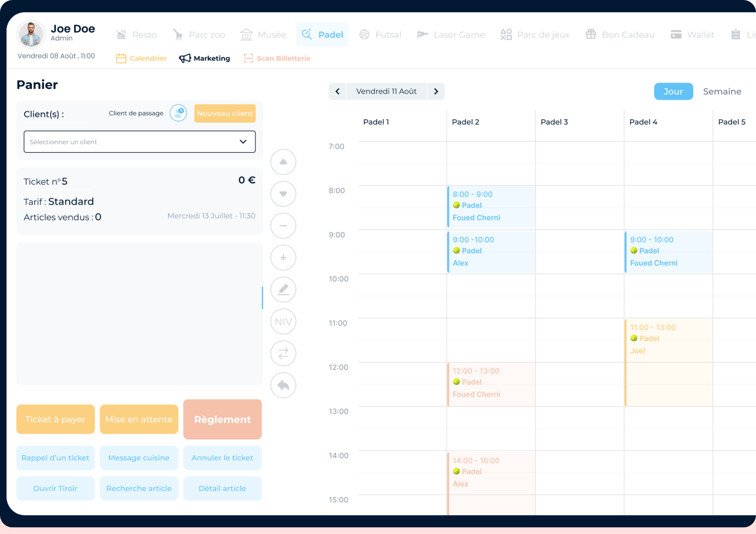
Task: Click Règlement payment button
Action: click(223, 419)
